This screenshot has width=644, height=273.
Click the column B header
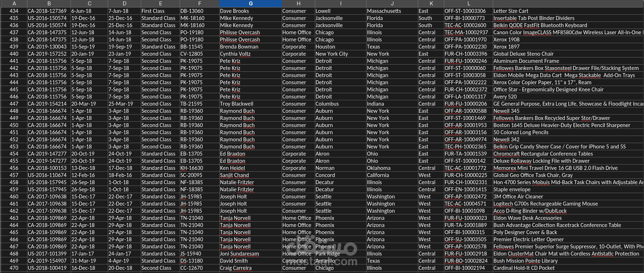pyautogui.click(x=49, y=4)
